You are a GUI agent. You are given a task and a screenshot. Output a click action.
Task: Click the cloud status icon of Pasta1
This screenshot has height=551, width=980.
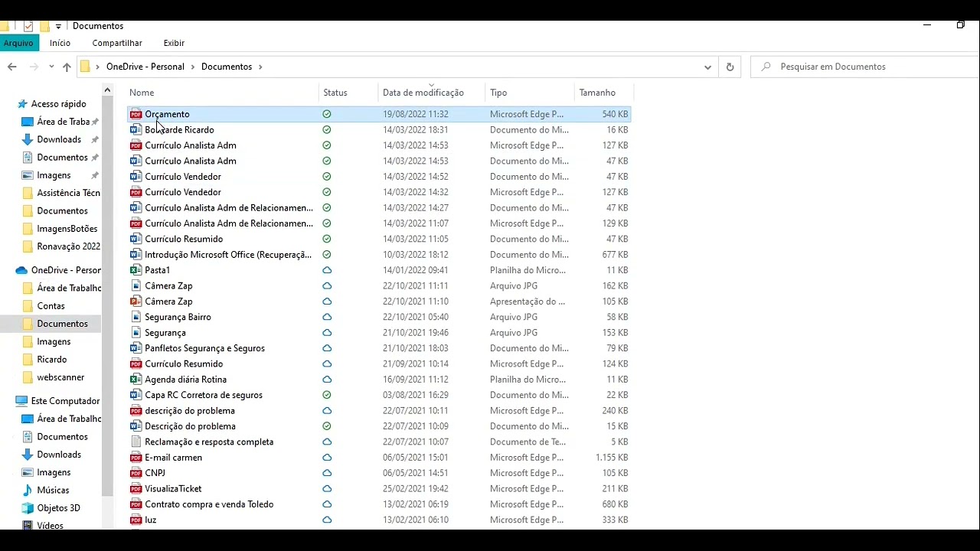(327, 270)
